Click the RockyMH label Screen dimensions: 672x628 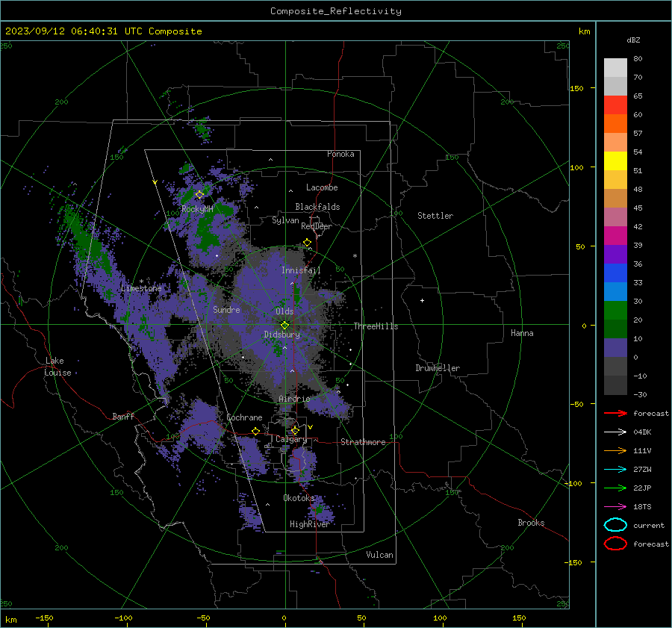[x=197, y=209]
